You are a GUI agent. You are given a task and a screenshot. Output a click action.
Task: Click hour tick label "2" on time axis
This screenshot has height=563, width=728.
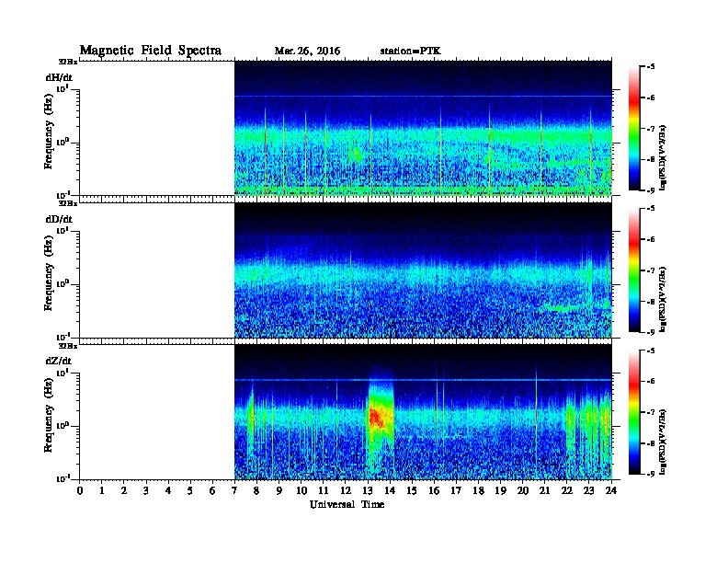(x=124, y=491)
